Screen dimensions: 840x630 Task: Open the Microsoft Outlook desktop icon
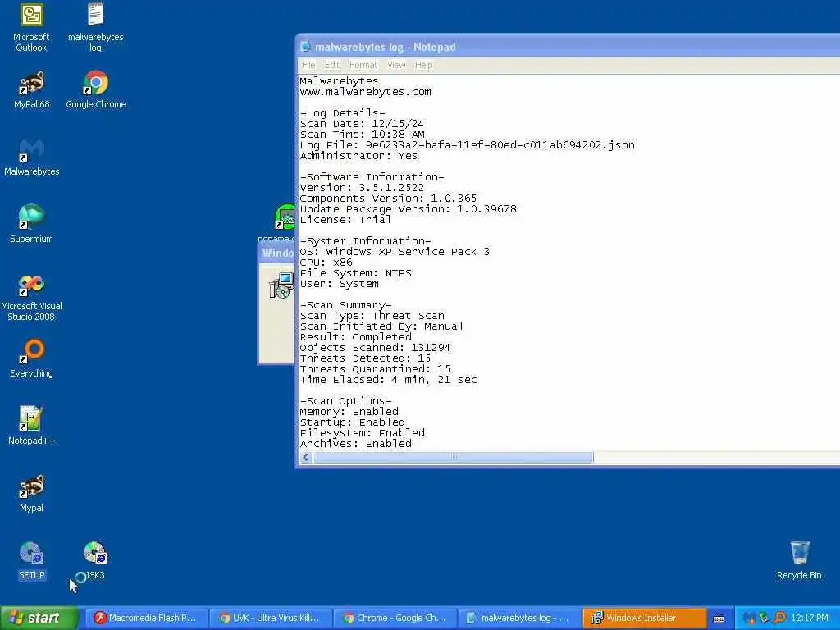31,27
